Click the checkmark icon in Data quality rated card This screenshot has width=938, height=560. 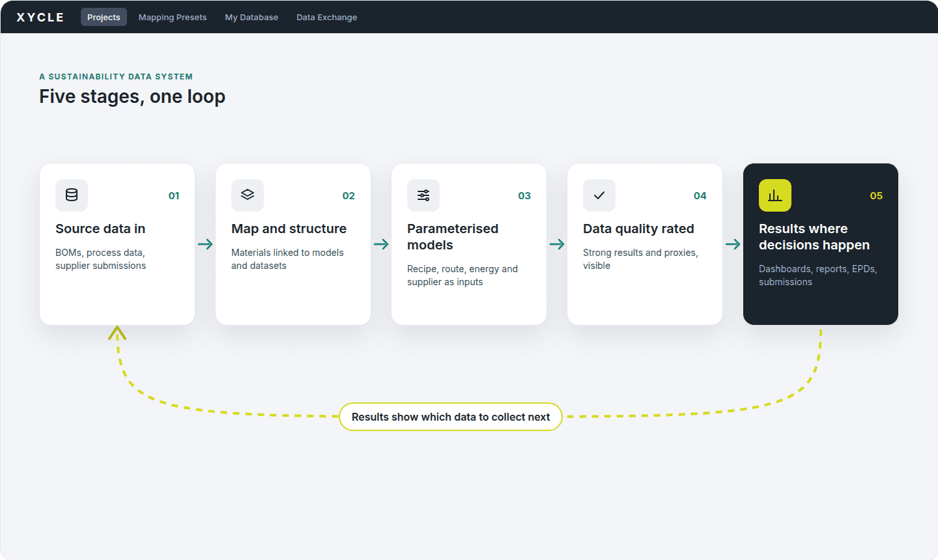pyautogui.click(x=599, y=195)
